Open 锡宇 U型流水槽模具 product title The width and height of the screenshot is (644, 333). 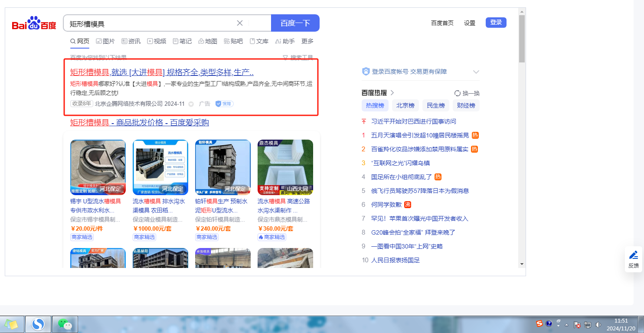coord(96,206)
